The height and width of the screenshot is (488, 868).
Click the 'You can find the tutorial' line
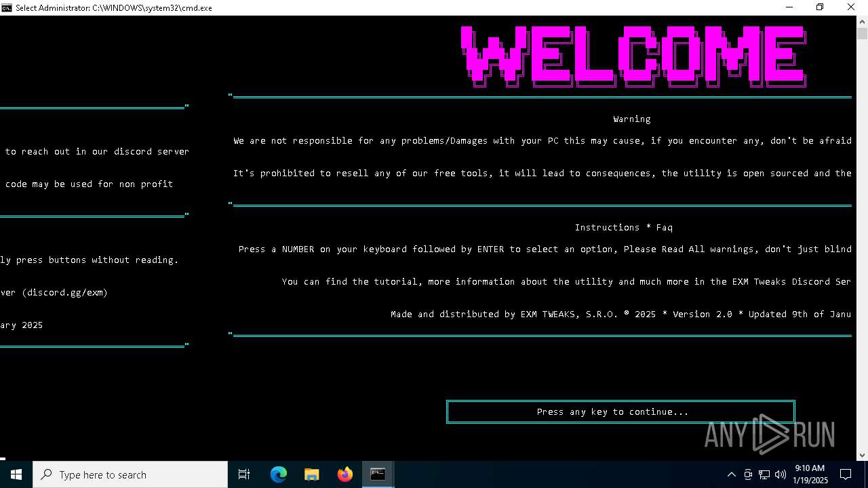coord(566,282)
